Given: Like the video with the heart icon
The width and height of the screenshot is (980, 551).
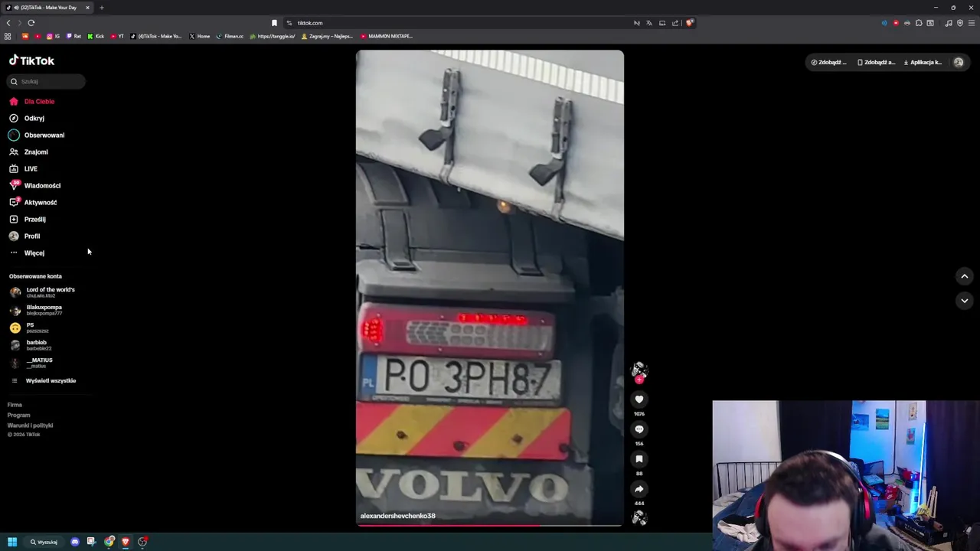Looking at the screenshot, I should tap(639, 399).
